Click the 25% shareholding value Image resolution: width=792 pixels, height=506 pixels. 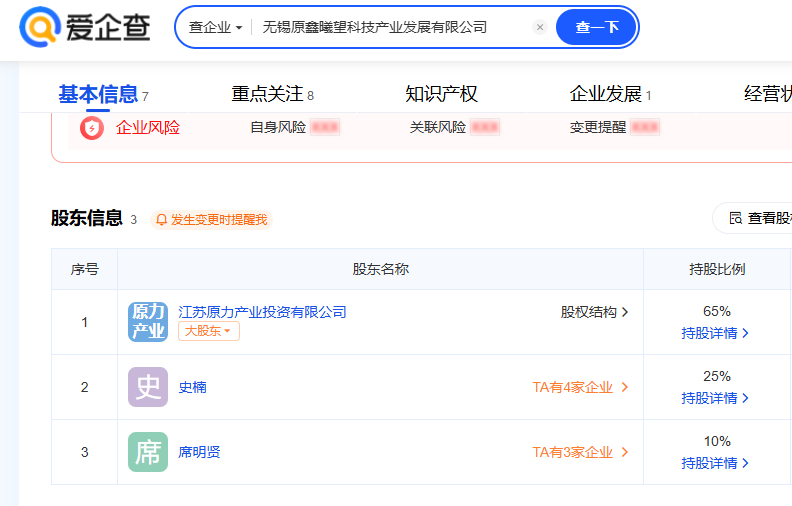coord(717,376)
